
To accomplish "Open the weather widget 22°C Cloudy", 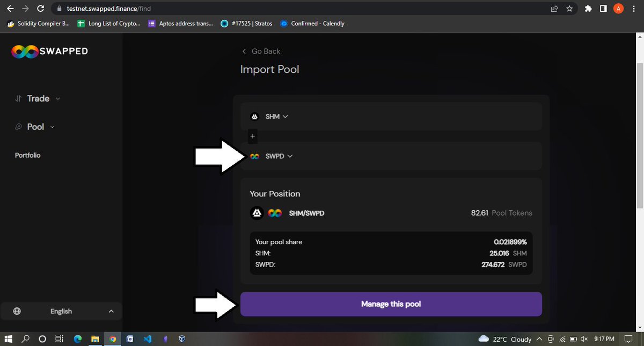I will click(504, 339).
